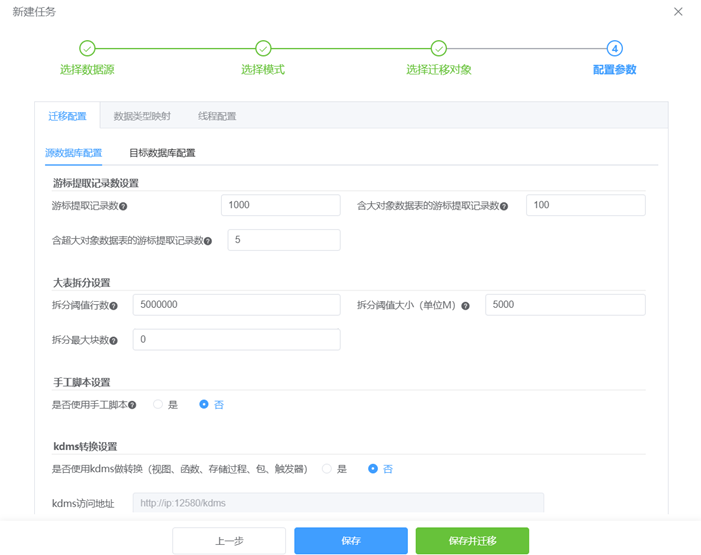Image resolution: width=701 pixels, height=555 pixels.
Task: Click help icon next to 是否使用手工脚本
Action: pyautogui.click(x=132, y=405)
